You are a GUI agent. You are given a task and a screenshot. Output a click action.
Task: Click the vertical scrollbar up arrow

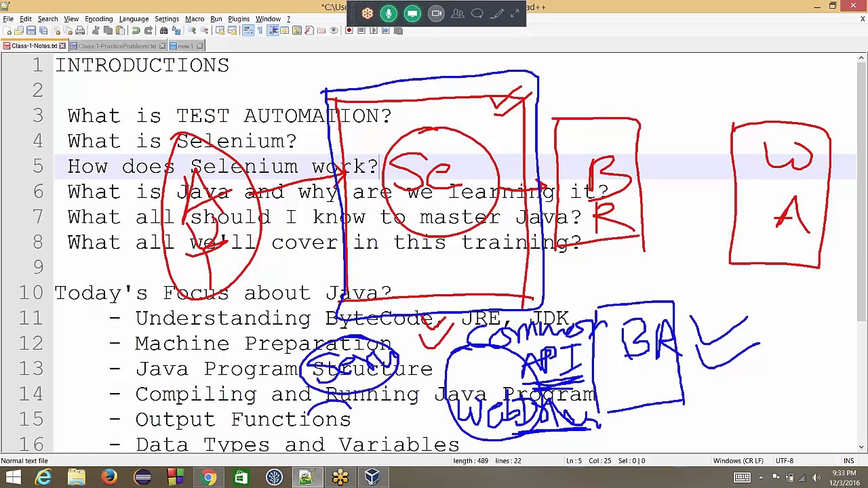862,59
